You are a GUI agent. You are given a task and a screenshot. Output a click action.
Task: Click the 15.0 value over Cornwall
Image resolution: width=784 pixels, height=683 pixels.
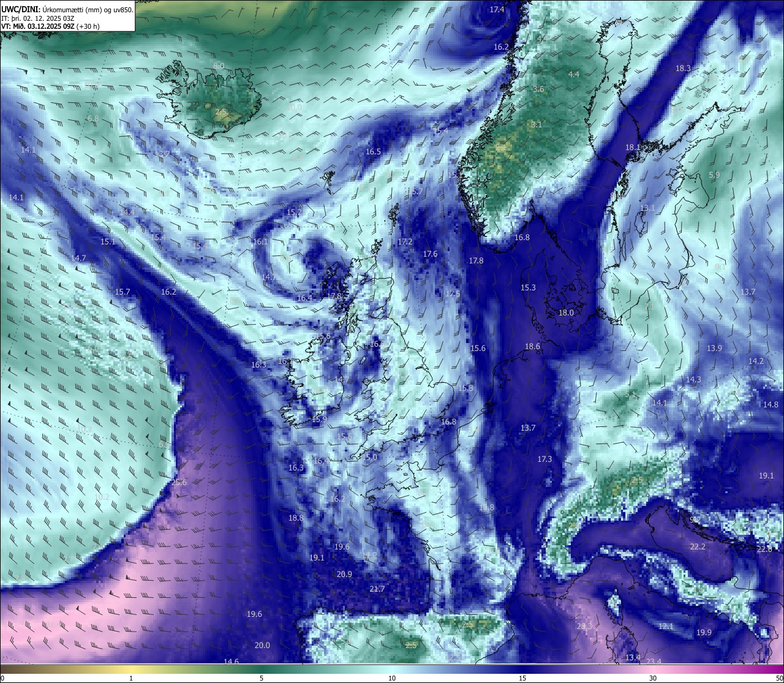369,458
